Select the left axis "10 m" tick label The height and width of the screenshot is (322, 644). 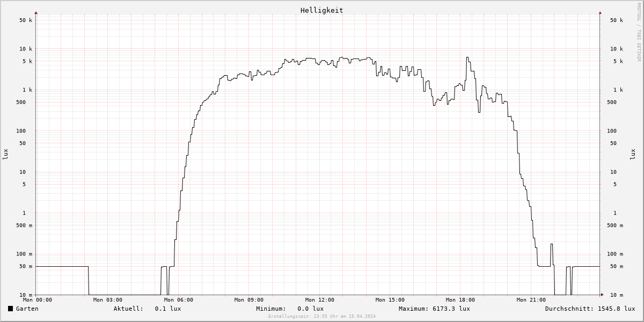(x=26, y=295)
